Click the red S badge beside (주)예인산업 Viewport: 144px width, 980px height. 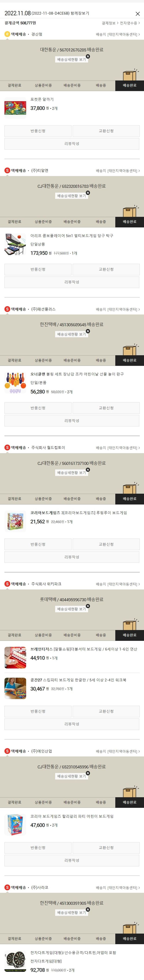point(7,751)
